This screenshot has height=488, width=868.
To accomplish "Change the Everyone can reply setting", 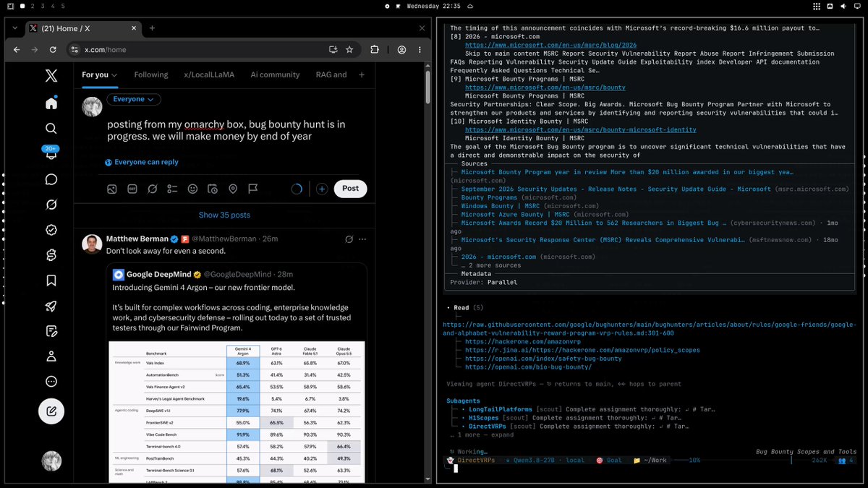I will 141,163.
